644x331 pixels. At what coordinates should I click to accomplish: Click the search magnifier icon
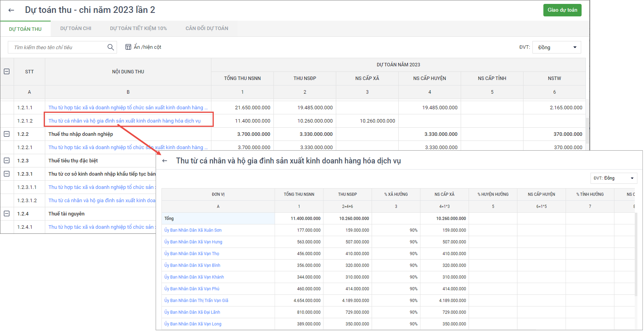[x=111, y=47]
